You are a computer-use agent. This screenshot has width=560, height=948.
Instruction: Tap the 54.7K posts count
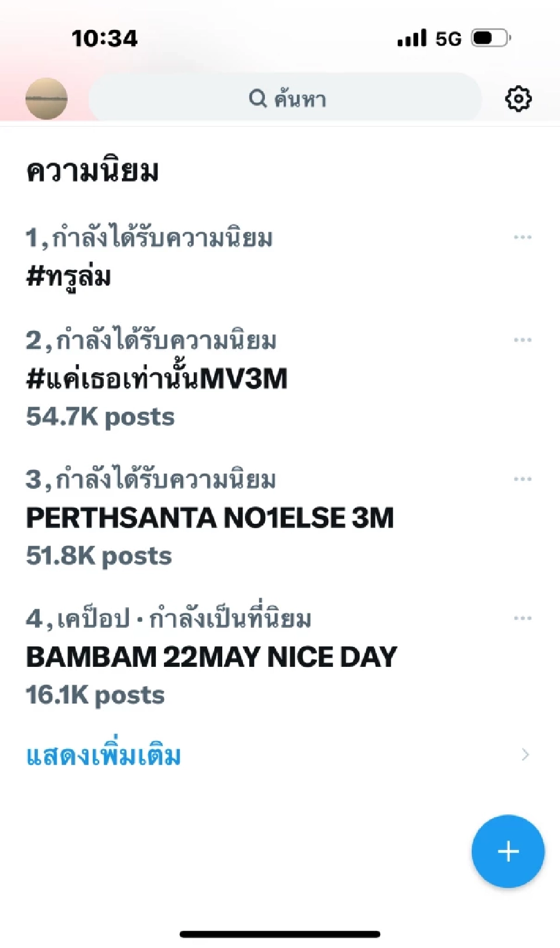point(100,417)
